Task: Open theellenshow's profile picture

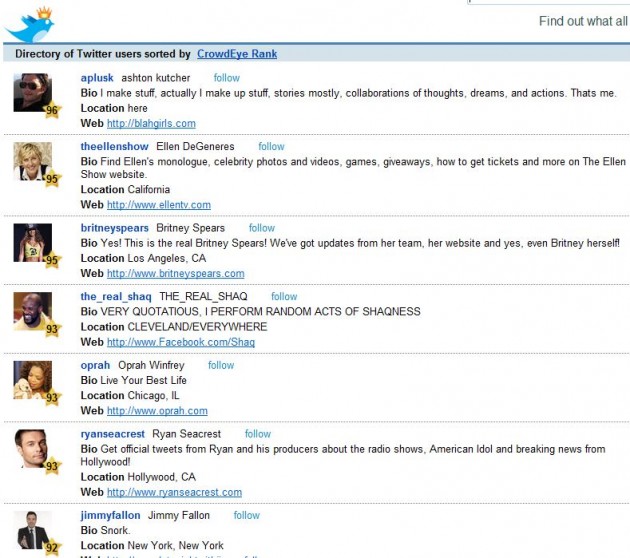Action: (x=33, y=161)
